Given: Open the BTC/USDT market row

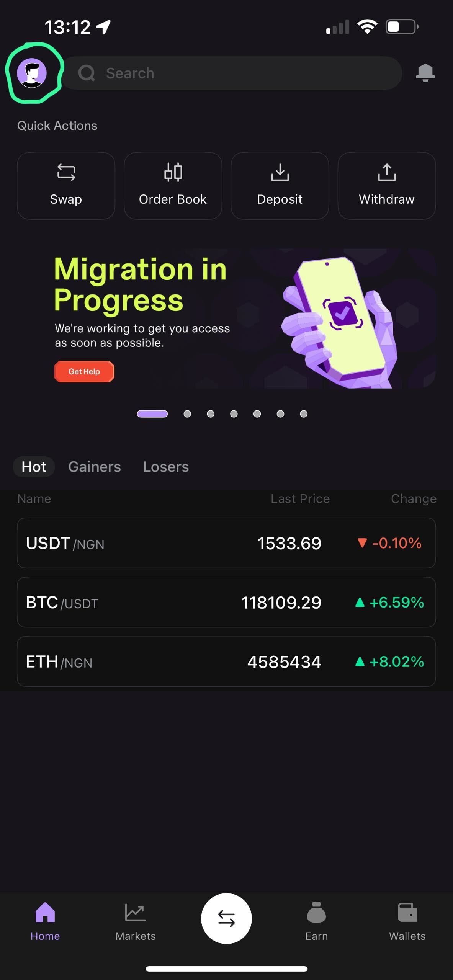Looking at the screenshot, I should point(226,602).
